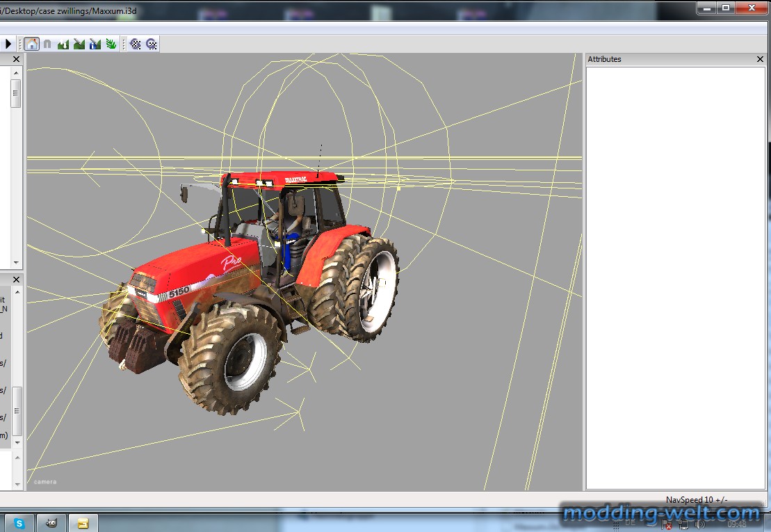Click the second checkered reload icon

152,45
